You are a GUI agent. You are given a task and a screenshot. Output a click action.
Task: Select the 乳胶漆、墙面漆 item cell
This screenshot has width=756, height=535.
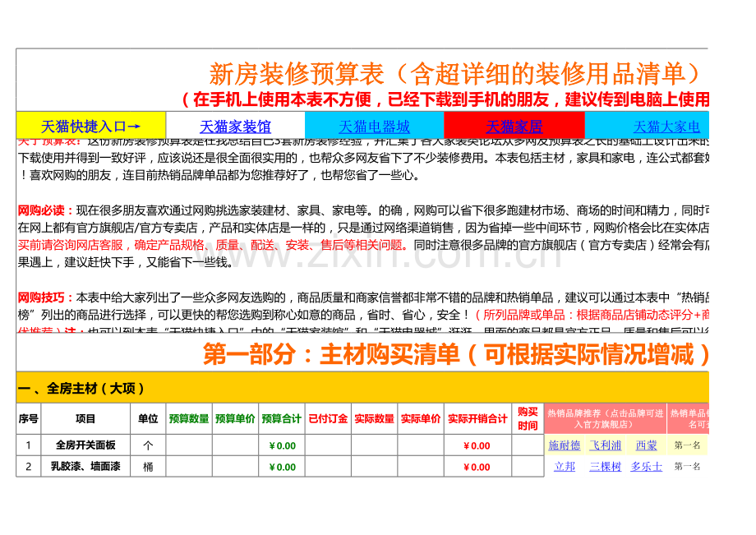85,466
